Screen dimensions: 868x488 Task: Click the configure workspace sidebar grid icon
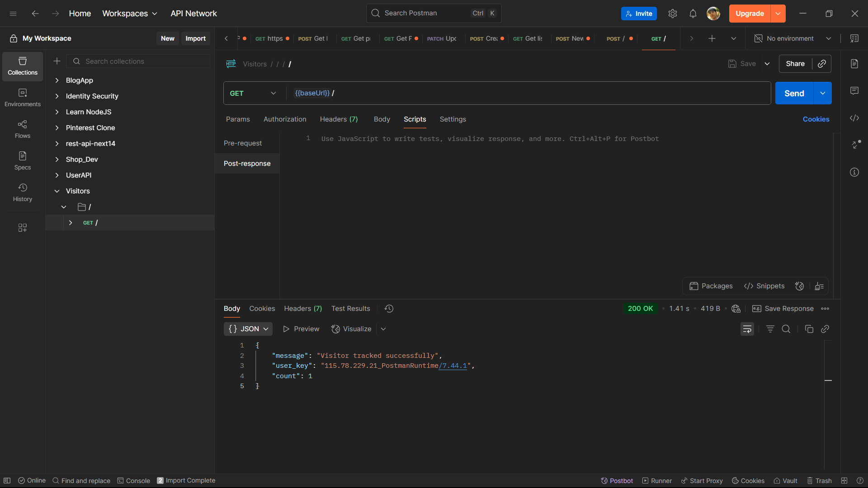pyautogui.click(x=23, y=228)
